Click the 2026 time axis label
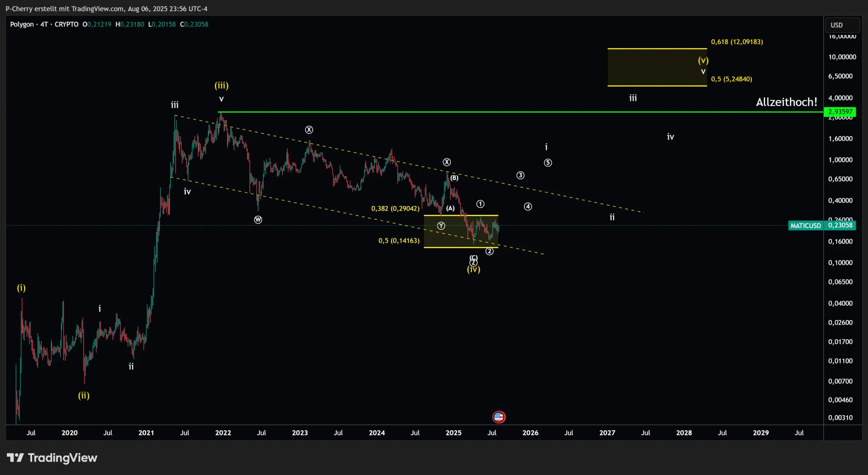Viewport: 868px width, 475px height. click(530, 433)
